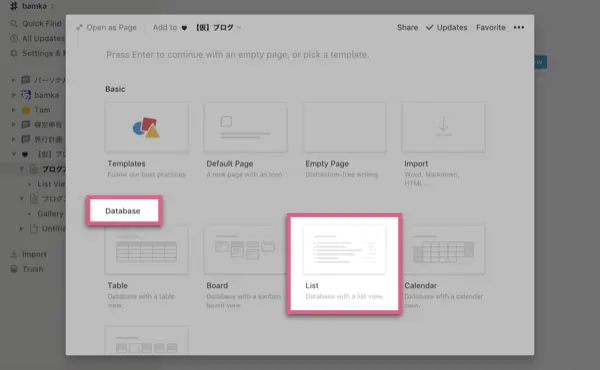Screen dimensions: 600x370
Task: Expand the bamka page toggle arrow
Action: [x=14, y=95]
